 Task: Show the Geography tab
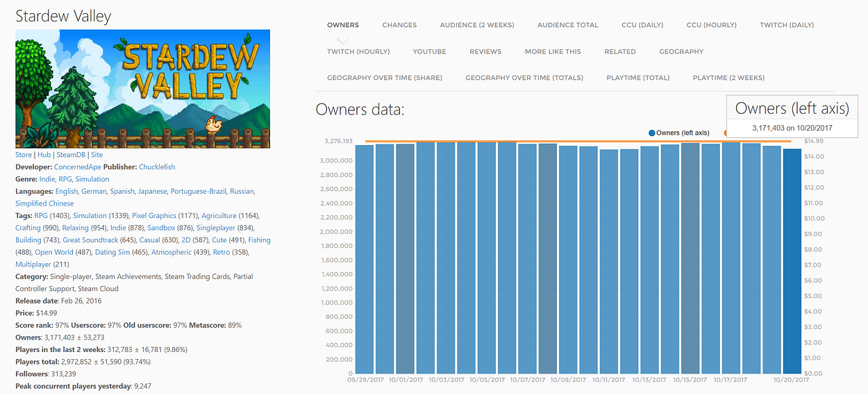tap(681, 51)
